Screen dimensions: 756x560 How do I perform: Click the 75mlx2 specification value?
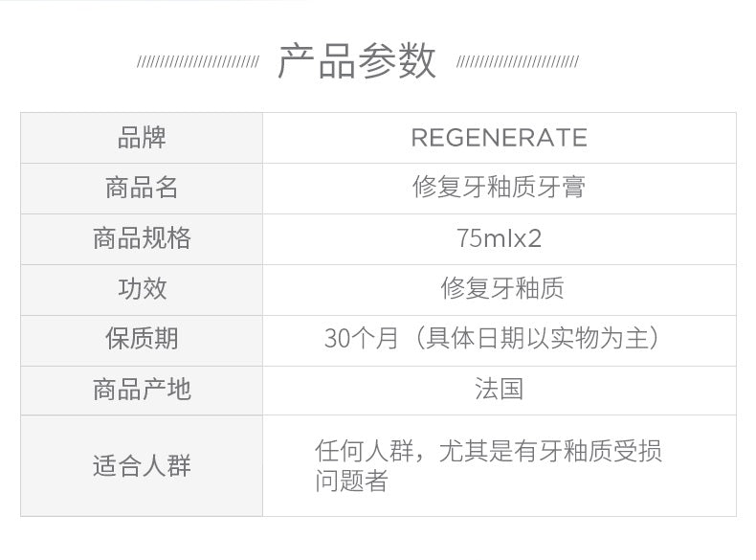pyautogui.click(x=499, y=238)
